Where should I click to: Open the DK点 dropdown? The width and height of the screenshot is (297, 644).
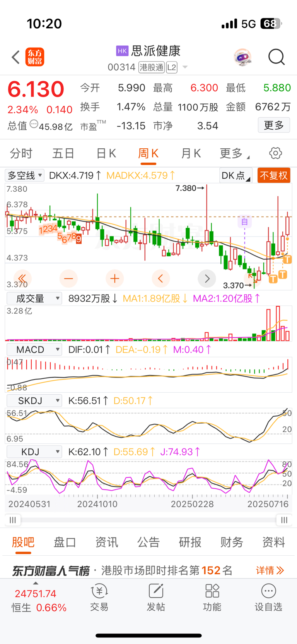pos(236,175)
